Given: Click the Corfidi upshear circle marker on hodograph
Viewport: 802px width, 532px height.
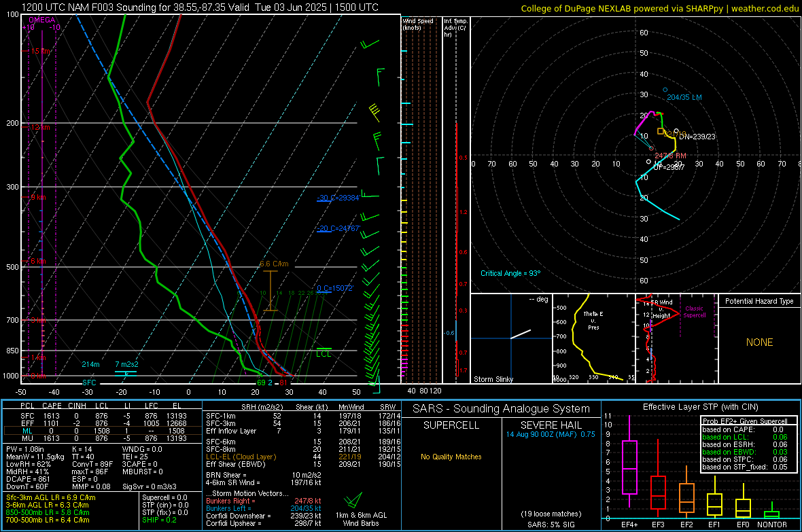Looking at the screenshot, I should 648,162.
